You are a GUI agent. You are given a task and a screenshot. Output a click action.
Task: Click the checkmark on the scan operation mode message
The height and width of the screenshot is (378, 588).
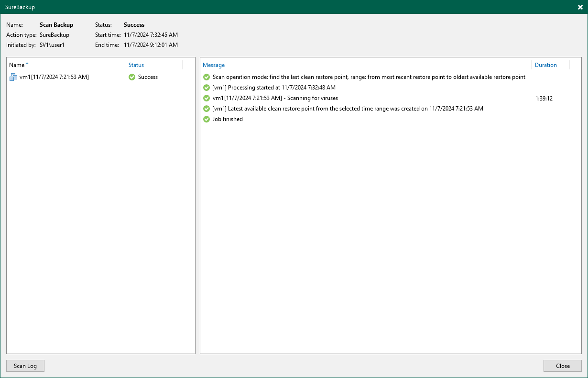(x=206, y=77)
